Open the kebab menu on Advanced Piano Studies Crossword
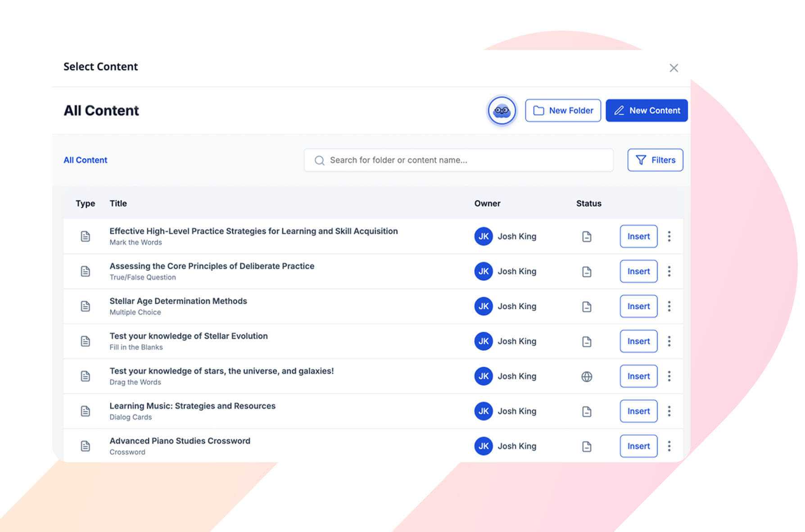805x532 pixels. [x=669, y=446]
